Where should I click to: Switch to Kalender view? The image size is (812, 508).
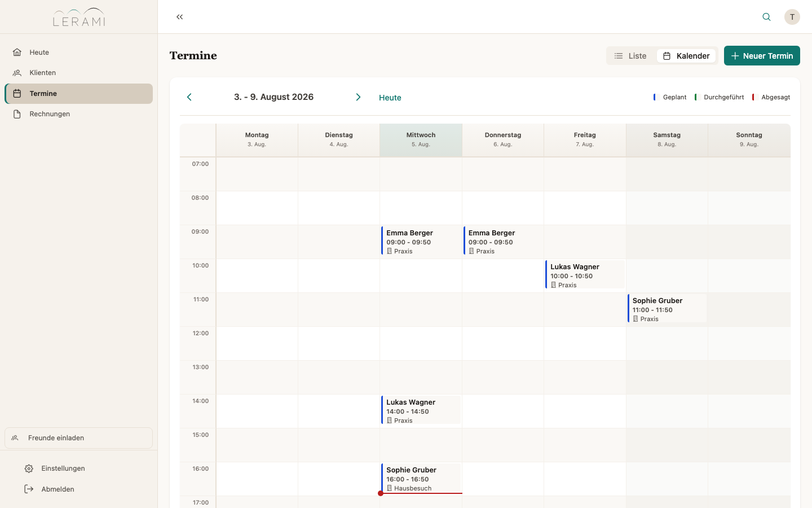point(686,56)
